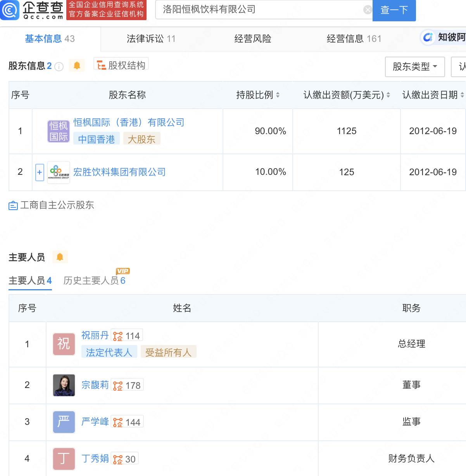
Task: Open relation graph icon for 丁秀娟
Action: [x=118, y=459]
